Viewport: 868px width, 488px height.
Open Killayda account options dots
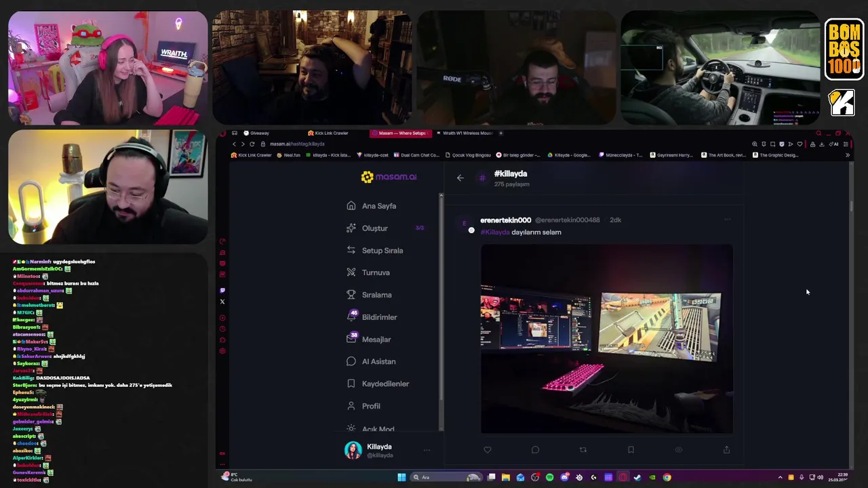tap(427, 450)
